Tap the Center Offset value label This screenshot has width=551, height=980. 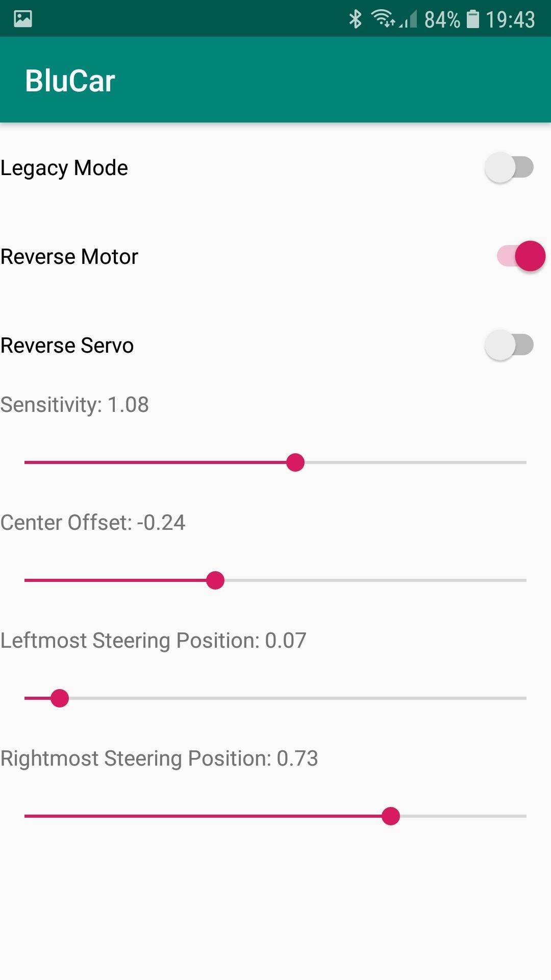coord(93,523)
